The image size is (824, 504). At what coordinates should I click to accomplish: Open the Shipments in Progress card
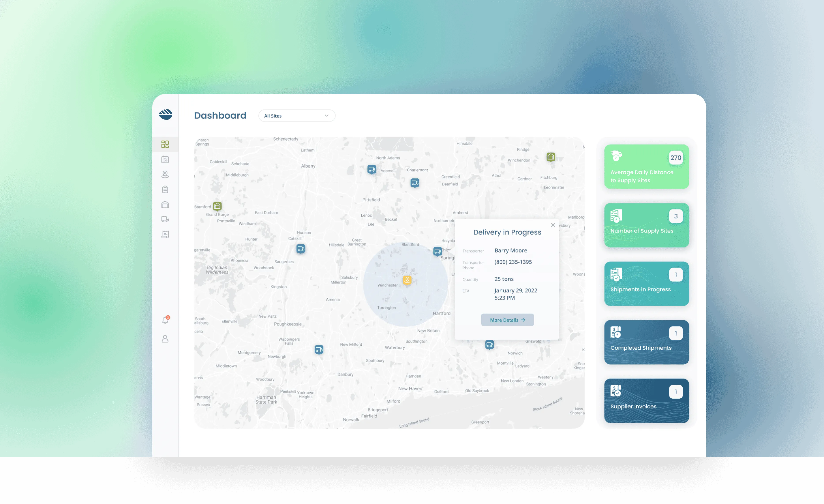(646, 284)
